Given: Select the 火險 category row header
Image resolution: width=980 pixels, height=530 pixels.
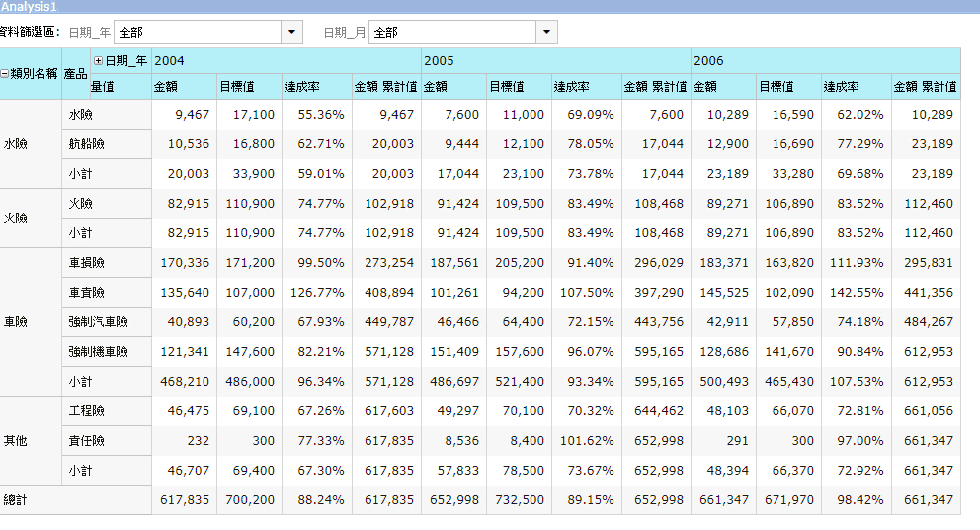Looking at the screenshot, I should coord(31,219).
